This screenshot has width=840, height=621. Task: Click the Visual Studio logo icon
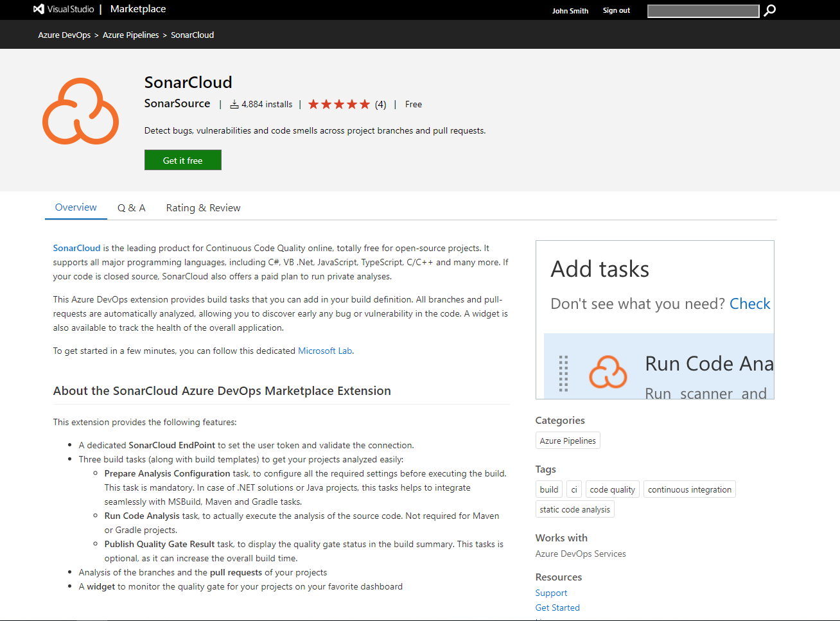click(x=39, y=9)
